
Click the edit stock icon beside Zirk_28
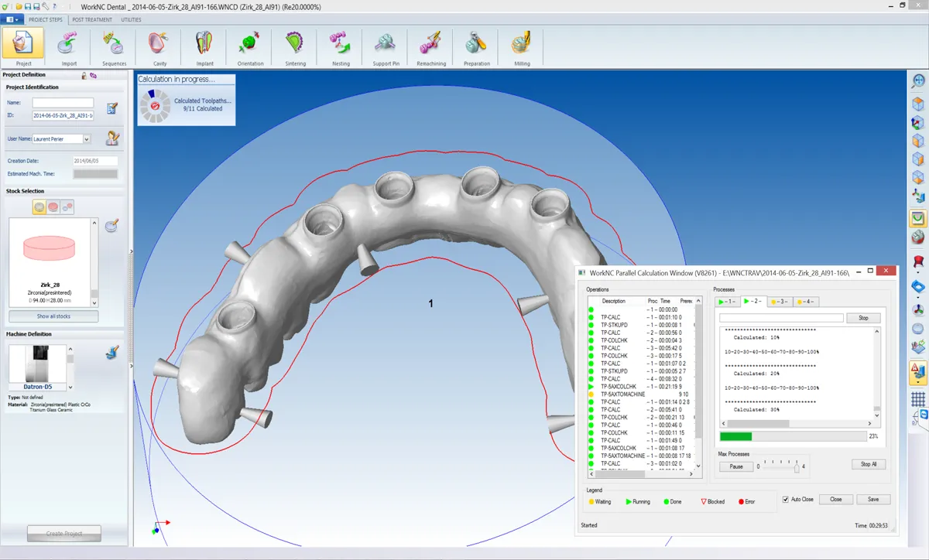click(111, 226)
